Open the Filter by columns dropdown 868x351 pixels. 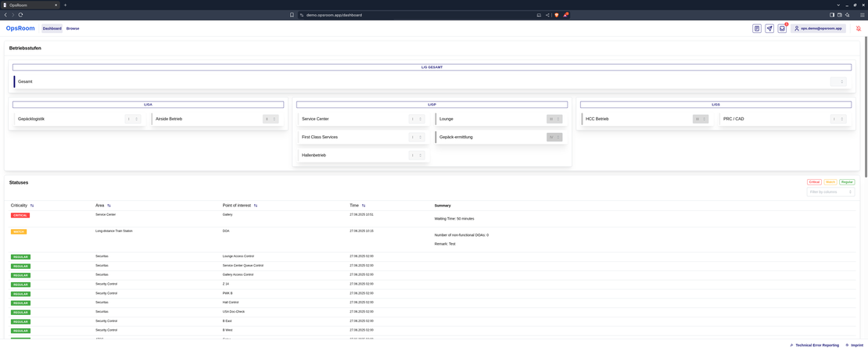pyautogui.click(x=830, y=192)
